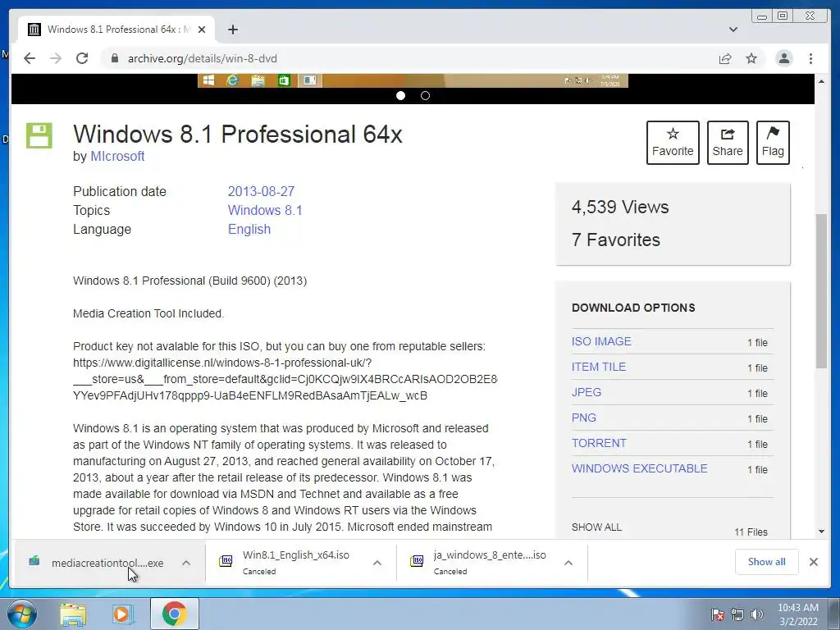Download the JPEG option
The image size is (840, 630).
coord(586,392)
